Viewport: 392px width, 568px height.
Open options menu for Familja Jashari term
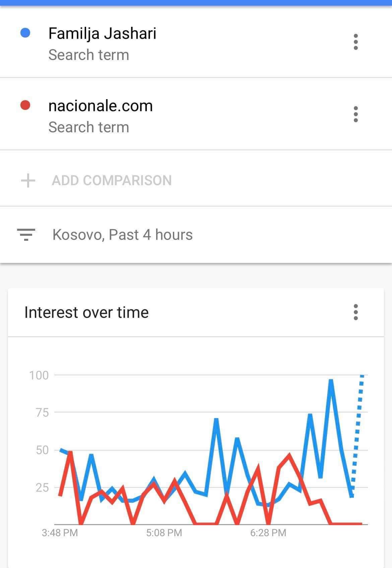pos(355,42)
